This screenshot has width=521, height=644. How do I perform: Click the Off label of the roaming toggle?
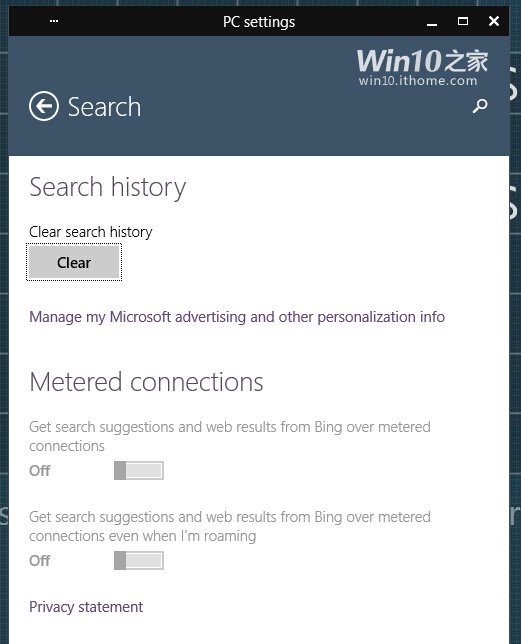[39, 561]
